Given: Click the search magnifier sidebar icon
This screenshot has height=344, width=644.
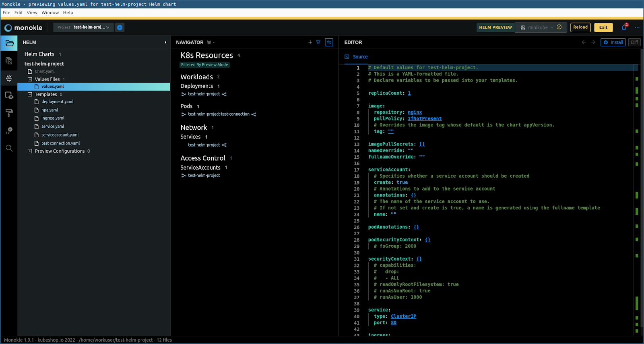Looking at the screenshot, I should point(9,148).
